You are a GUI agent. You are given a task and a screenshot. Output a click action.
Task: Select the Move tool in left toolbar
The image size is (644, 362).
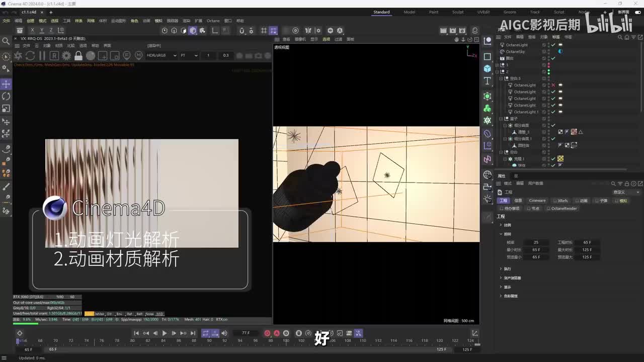coord(6,83)
